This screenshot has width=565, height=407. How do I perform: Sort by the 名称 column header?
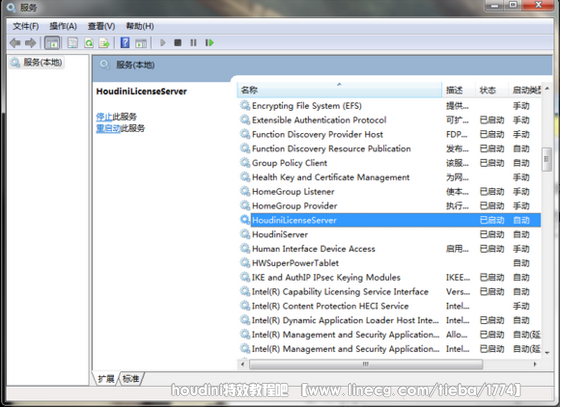[x=339, y=90]
